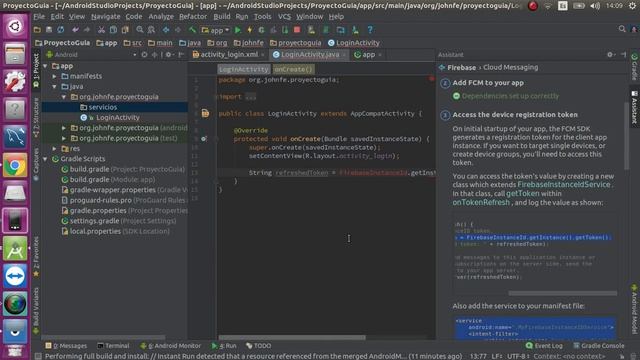Open Project panel settings gear
Screen dimensions: 640x360
(x=169, y=55)
